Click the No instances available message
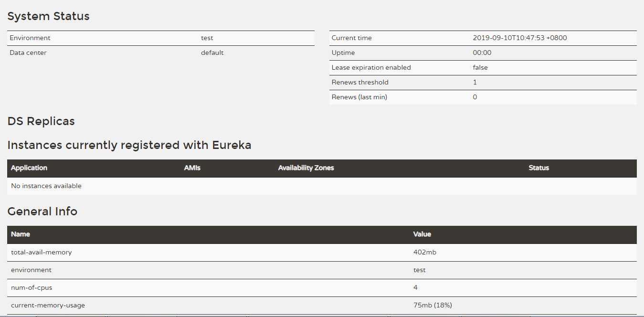 46,186
